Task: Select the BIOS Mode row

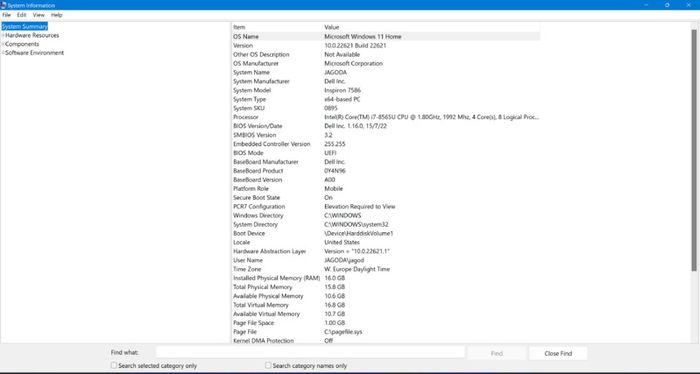Action: point(386,153)
